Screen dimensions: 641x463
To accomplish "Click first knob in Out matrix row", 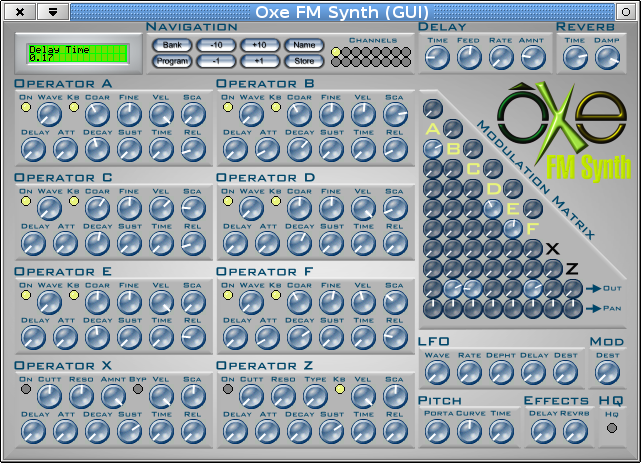I will (433, 289).
